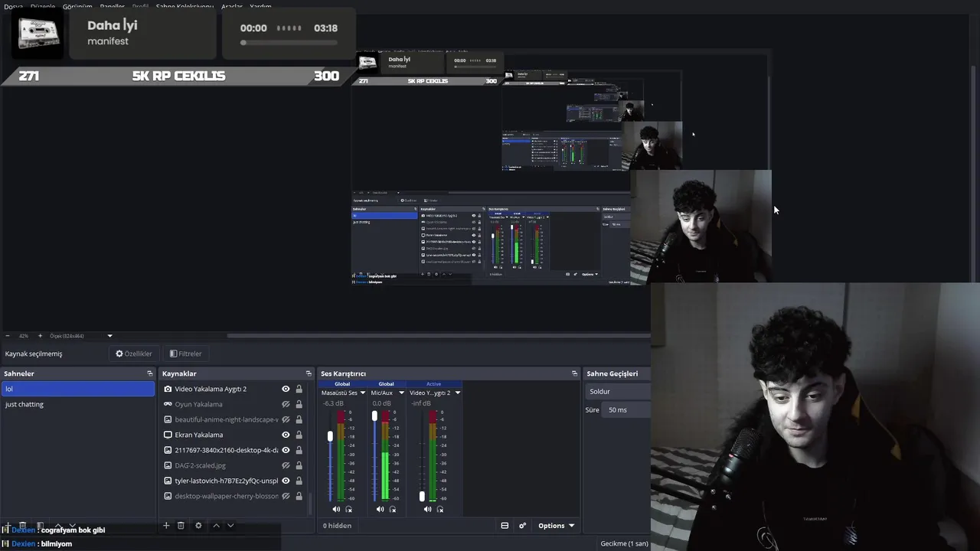Move source up with arrow icon

(216, 526)
